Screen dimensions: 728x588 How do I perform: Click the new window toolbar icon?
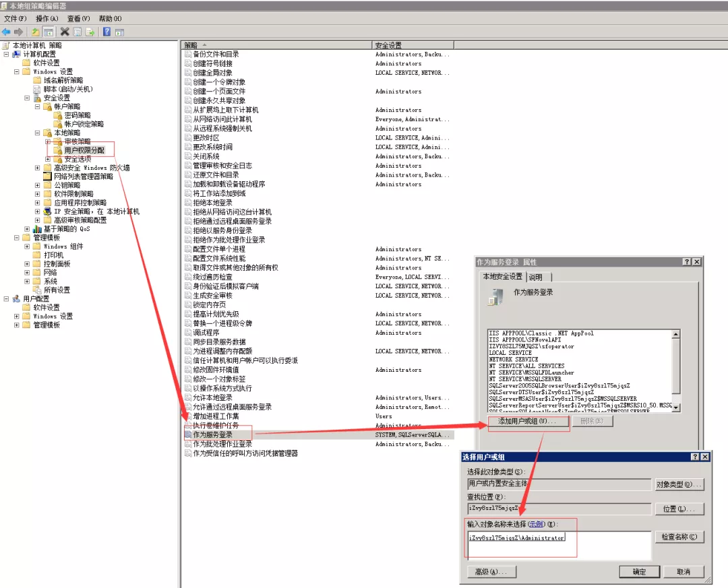pyautogui.click(x=119, y=32)
